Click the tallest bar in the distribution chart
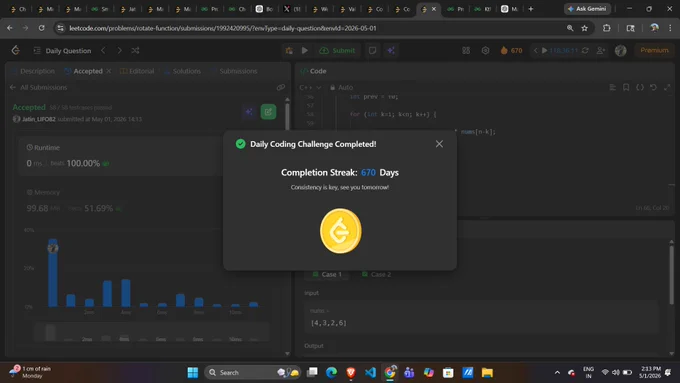Screen dimensions: 680x383 pos(52,272)
